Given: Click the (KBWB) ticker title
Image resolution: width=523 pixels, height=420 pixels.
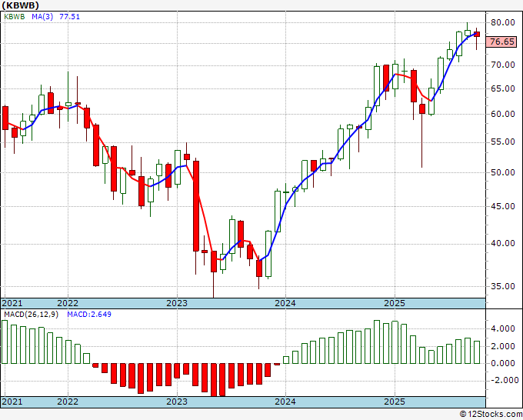Looking at the screenshot, I should click(21, 5).
